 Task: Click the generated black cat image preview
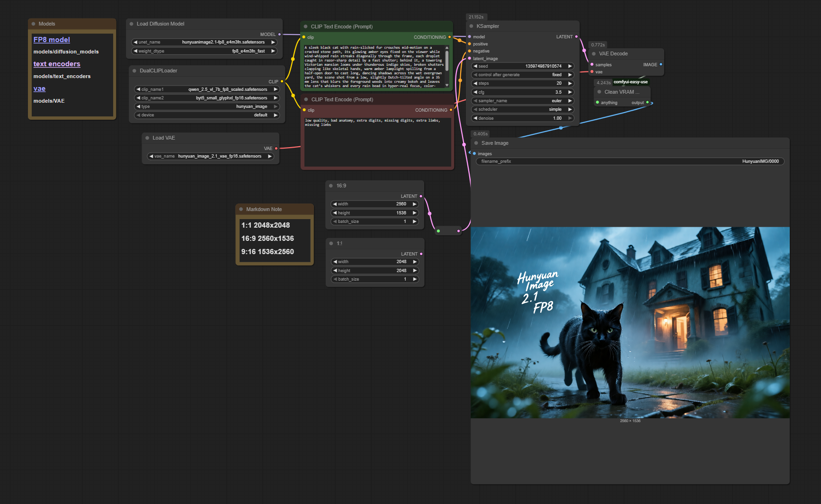pos(630,323)
